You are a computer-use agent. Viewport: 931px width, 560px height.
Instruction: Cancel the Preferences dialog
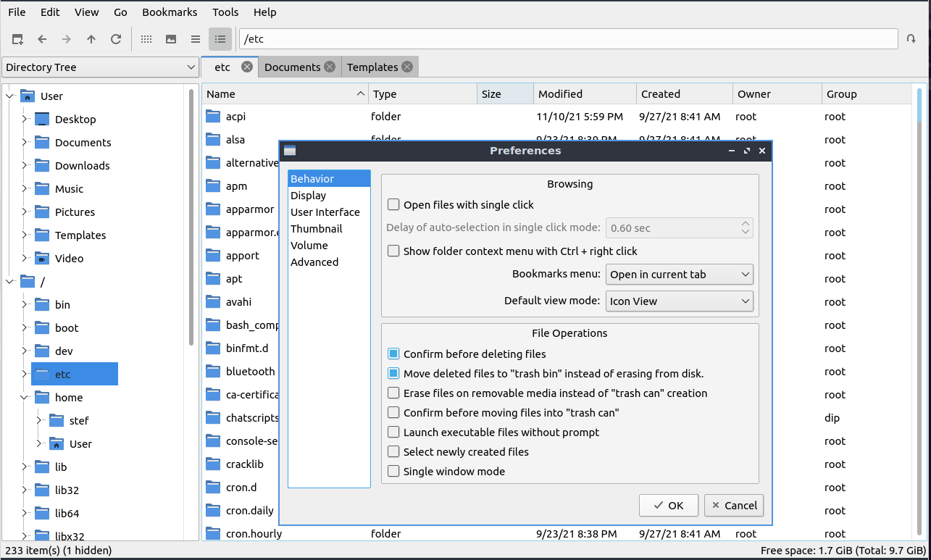pos(733,506)
